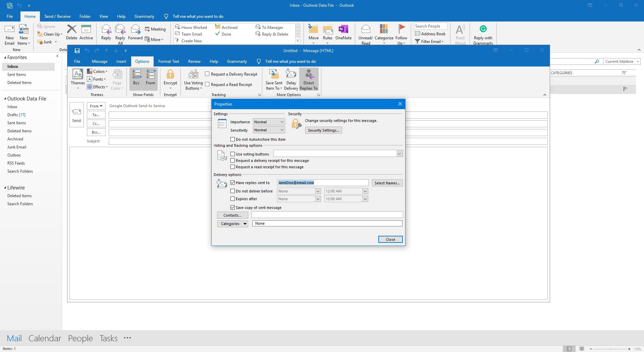This screenshot has width=644, height=352.
Task: Open the View tab in main Outlook window
Action: click(x=104, y=16)
